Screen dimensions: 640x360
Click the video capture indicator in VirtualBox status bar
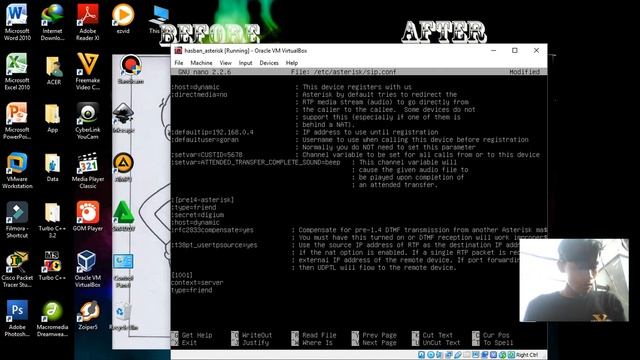click(x=484, y=355)
